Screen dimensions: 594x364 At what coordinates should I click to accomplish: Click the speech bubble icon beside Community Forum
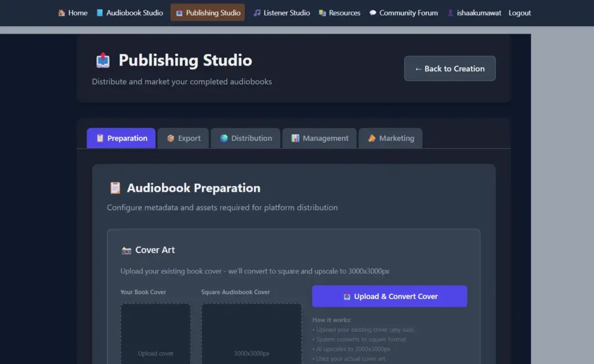(374, 13)
